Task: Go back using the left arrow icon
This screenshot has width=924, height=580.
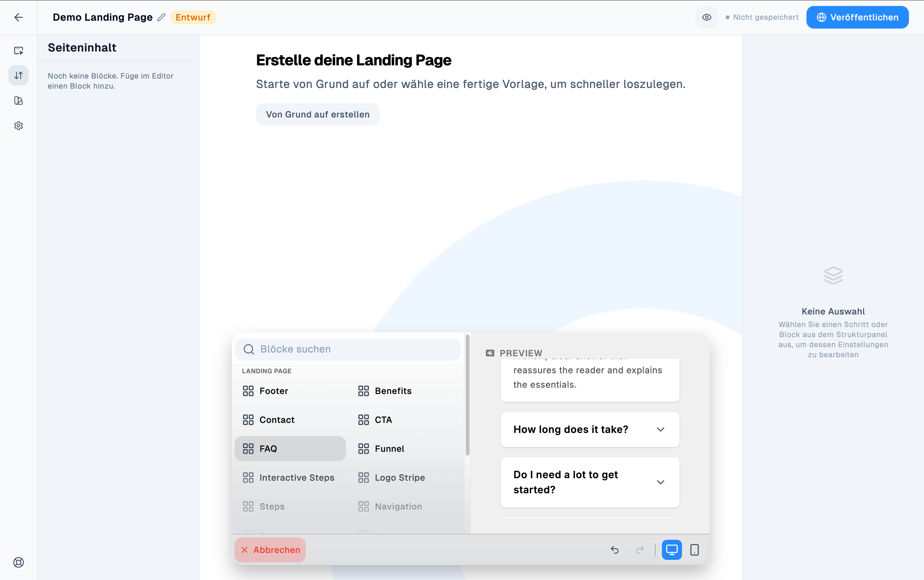Action: click(19, 17)
